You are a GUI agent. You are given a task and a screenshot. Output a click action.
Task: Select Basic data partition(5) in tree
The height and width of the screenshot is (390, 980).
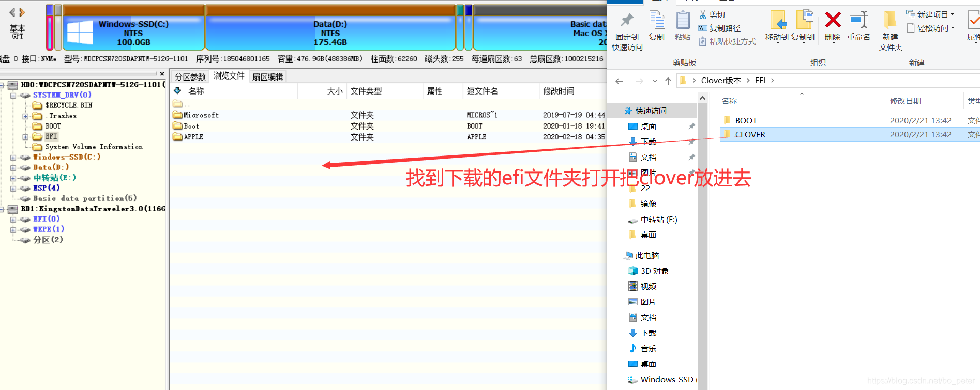(x=85, y=198)
